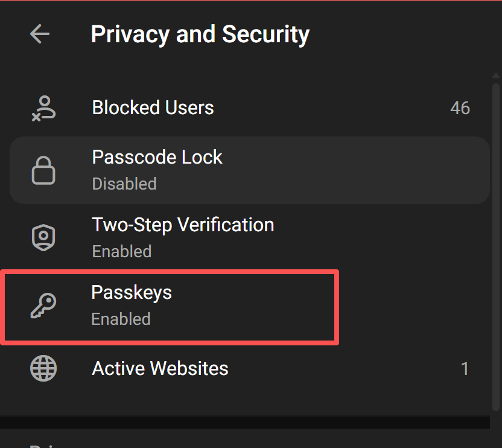
Task: Open the Blocked Users list
Action: pos(153,108)
